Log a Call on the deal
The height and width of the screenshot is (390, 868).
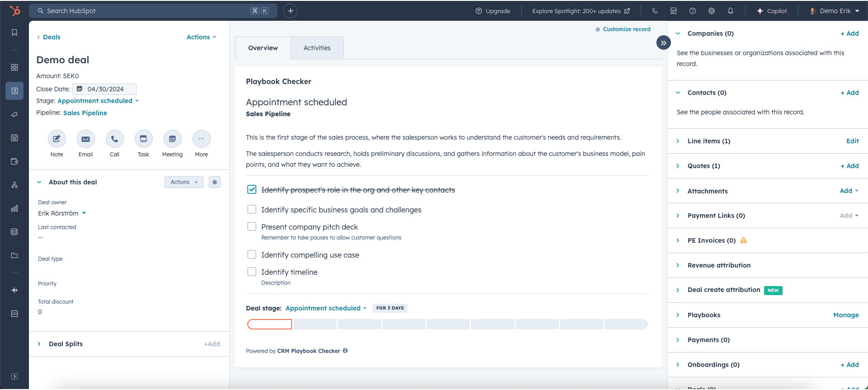114,139
